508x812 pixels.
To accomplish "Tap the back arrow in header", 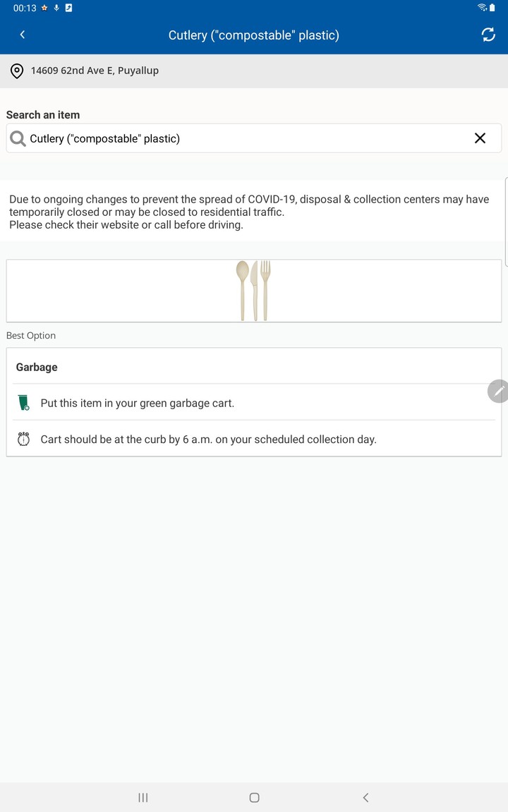I will point(23,35).
